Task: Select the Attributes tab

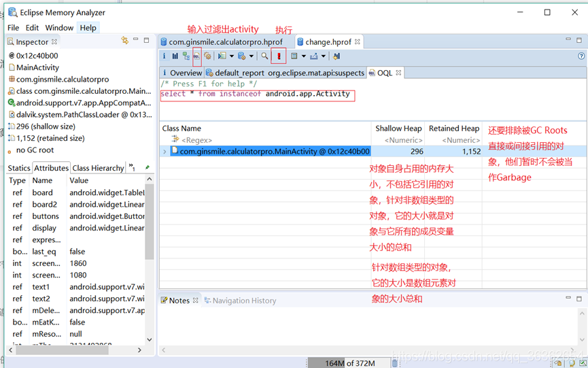Action: (52, 168)
